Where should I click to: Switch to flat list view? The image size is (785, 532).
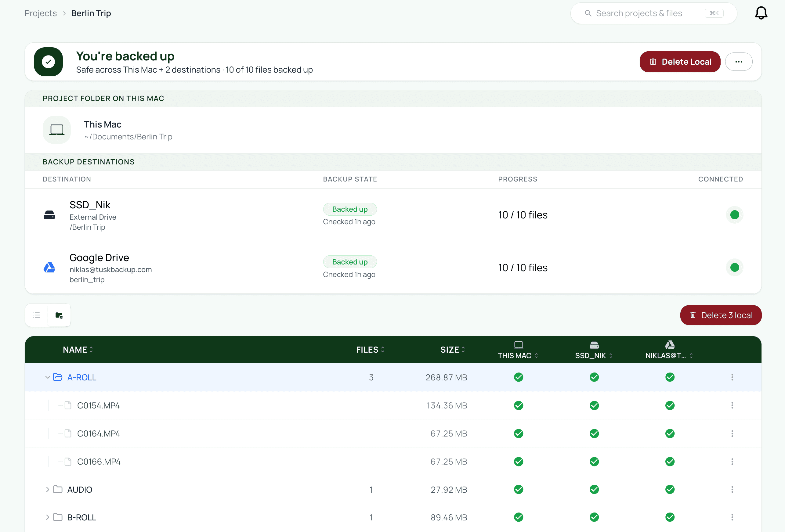37,315
